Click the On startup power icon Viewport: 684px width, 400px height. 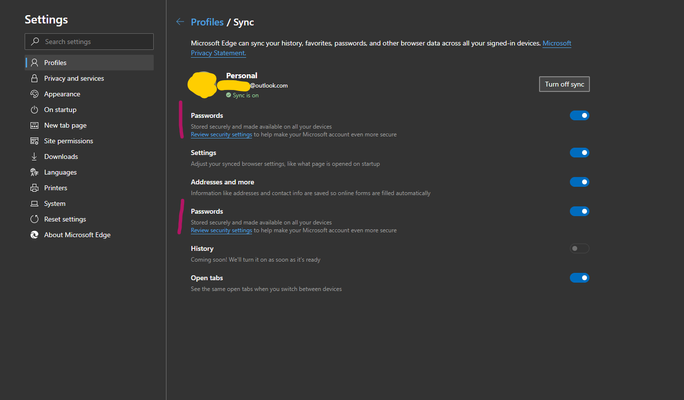pos(34,109)
